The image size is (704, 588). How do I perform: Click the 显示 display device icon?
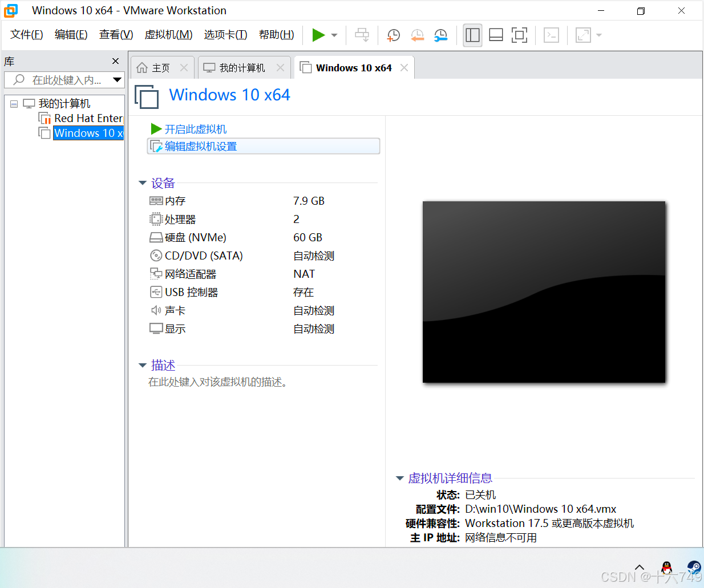point(156,329)
